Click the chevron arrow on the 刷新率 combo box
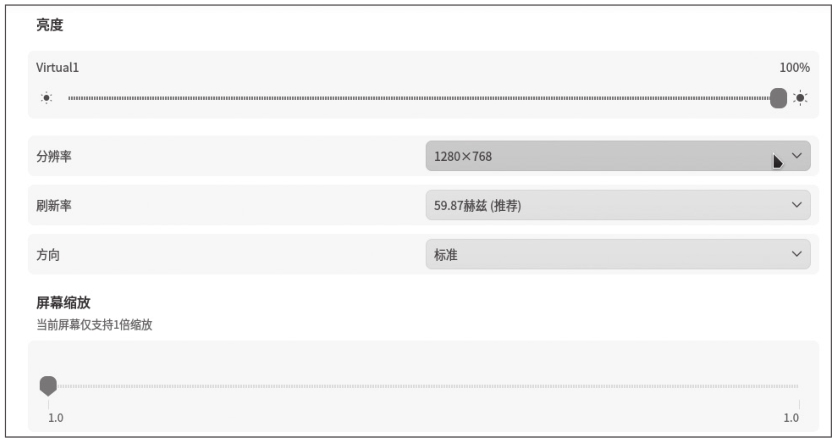Viewport: 837px width, 444px height. point(797,205)
